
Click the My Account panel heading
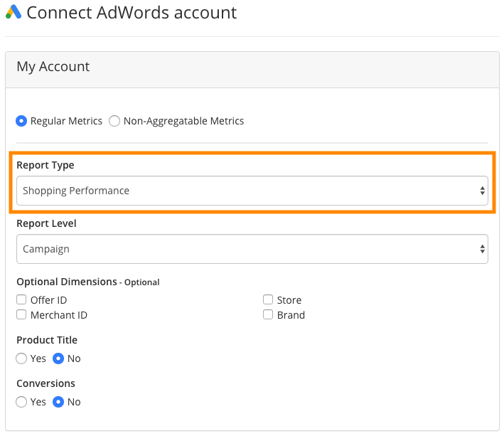[53, 67]
